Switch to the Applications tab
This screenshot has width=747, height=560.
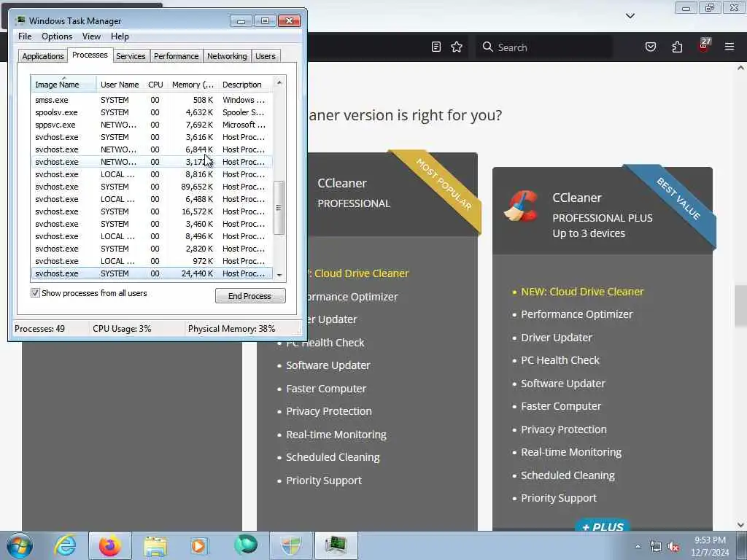click(43, 55)
